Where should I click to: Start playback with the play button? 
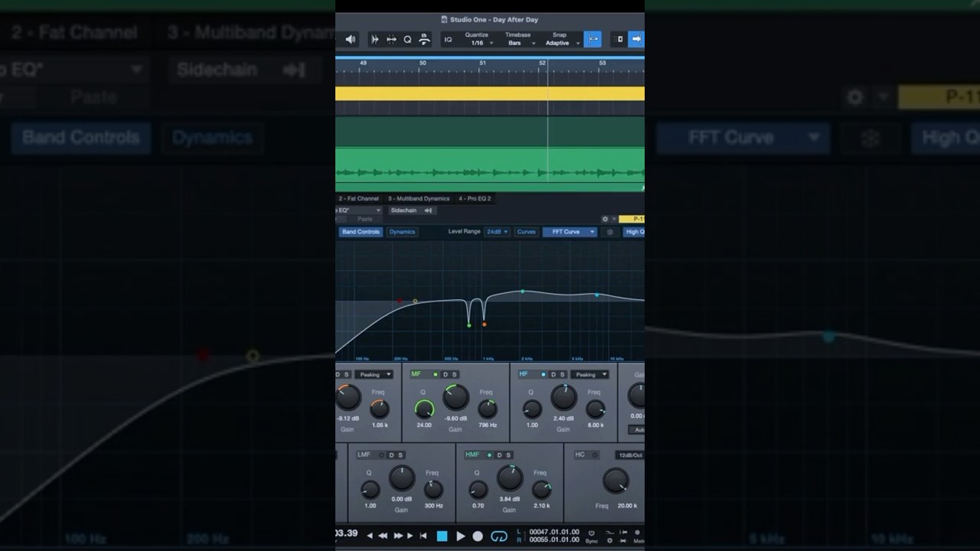click(x=460, y=536)
